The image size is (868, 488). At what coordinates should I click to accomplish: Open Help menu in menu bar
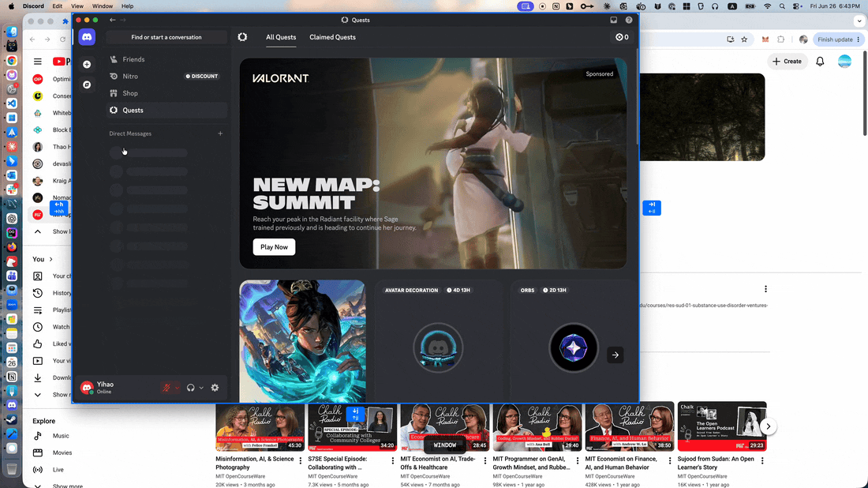pyautogui.click(x=127, y=6)
